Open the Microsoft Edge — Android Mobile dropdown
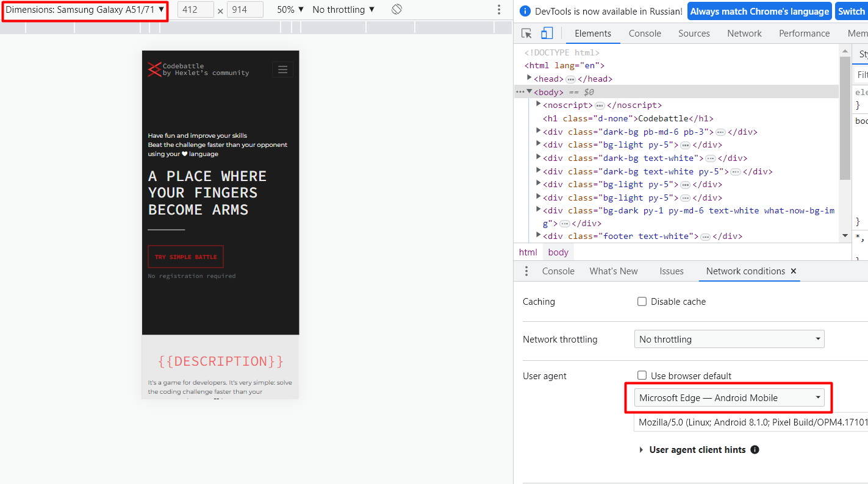The image size is (868, 484). coord(730,398)
